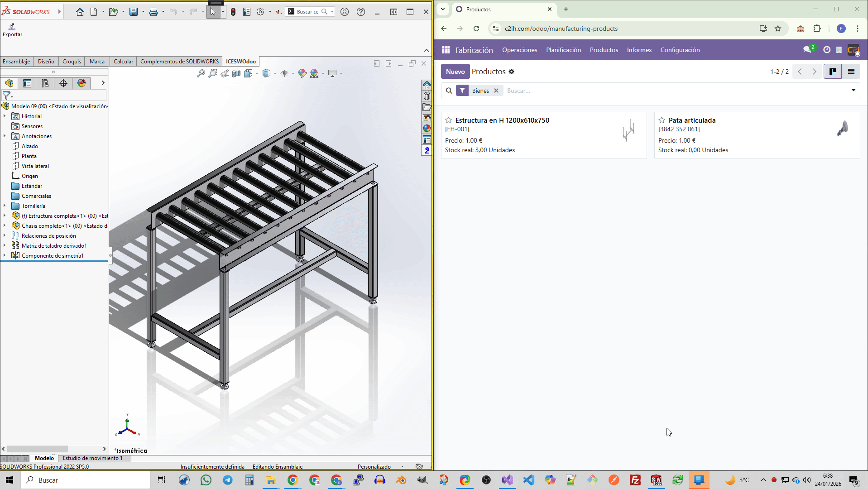Open the PropertyManager tab icon
This screenshot has width=868, height=489.
point(27,83)
